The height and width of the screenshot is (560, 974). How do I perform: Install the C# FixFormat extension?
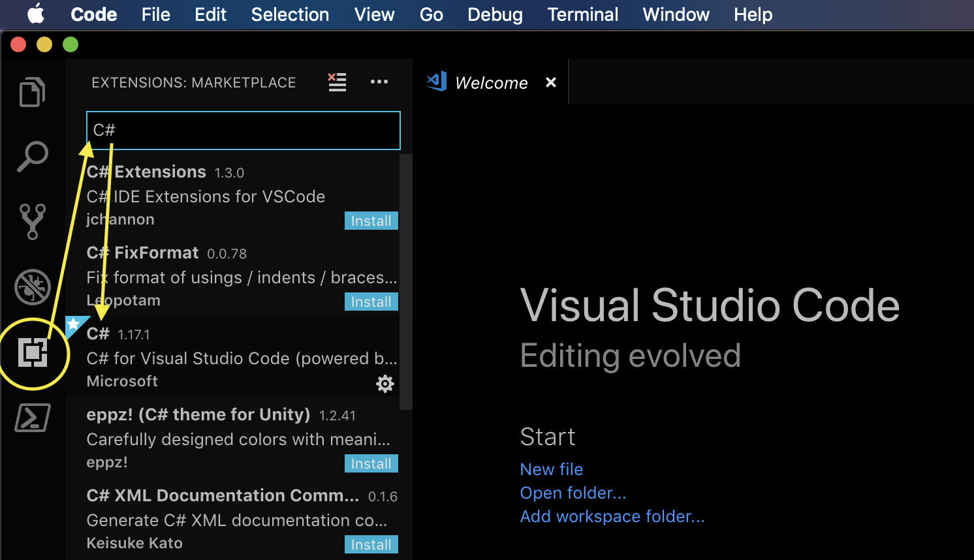point(371,302)
